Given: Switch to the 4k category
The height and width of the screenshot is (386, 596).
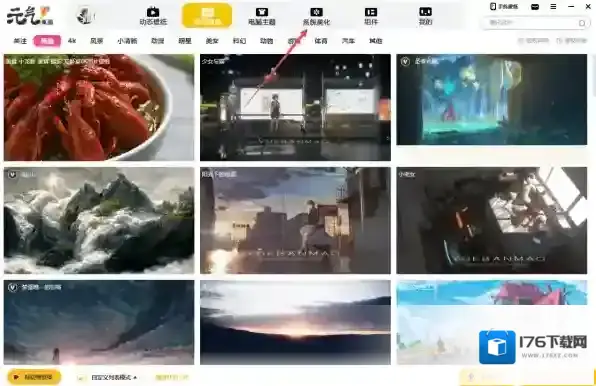Looking at the screenshot, I should tap(72, 41).
